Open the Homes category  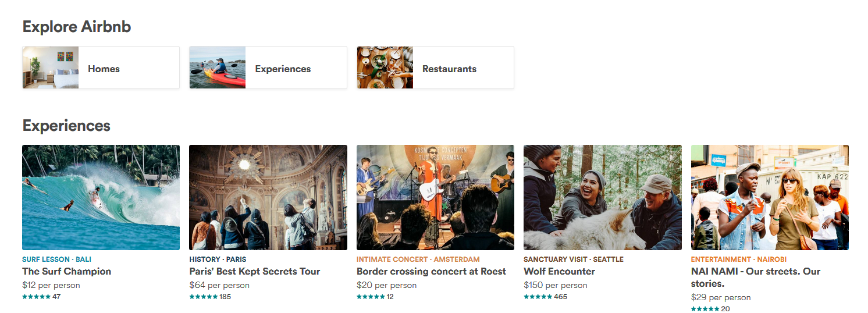click(x=104, y=69)
